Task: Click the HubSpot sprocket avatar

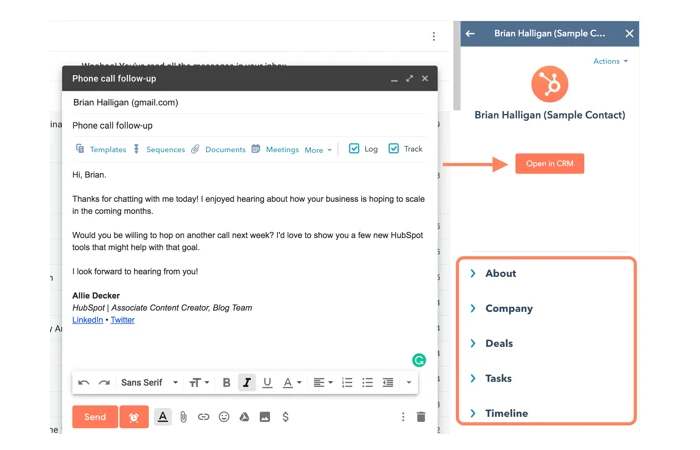Action: 550,84
